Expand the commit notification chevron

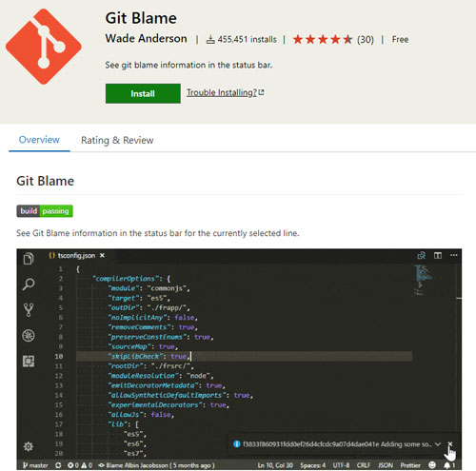(438, 444)
